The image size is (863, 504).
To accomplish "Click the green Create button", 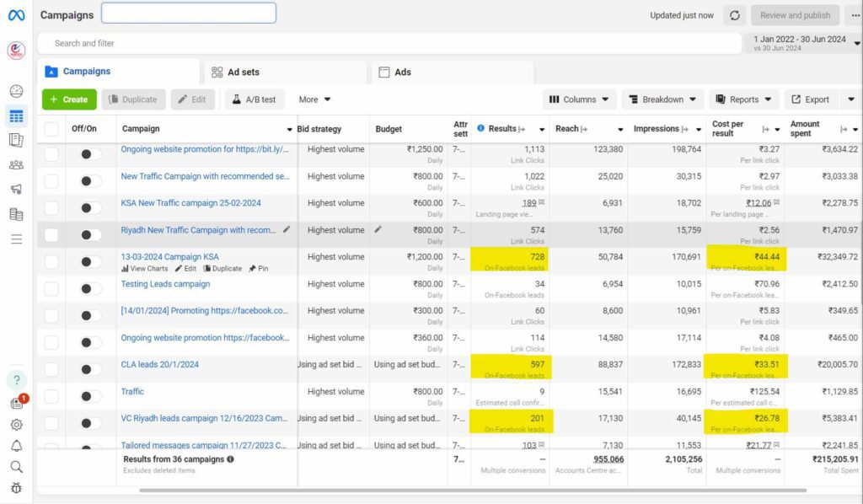I will (x=69, y=99).
